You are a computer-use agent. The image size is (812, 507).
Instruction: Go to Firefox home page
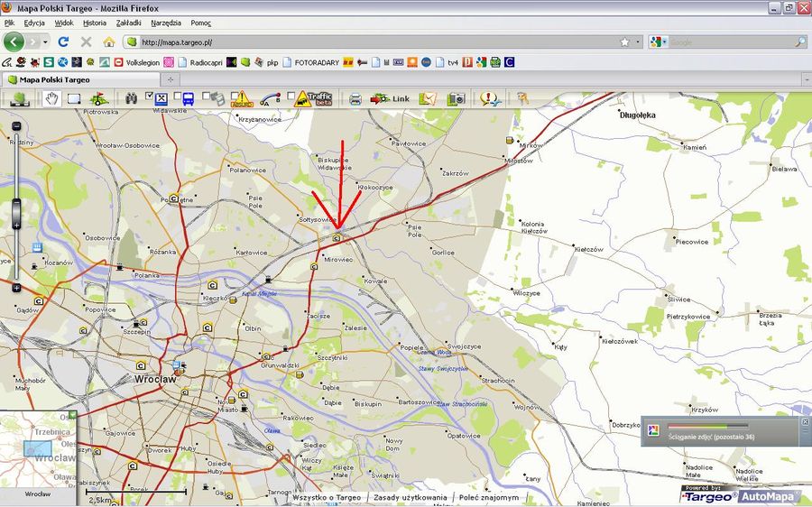(109, 41)
